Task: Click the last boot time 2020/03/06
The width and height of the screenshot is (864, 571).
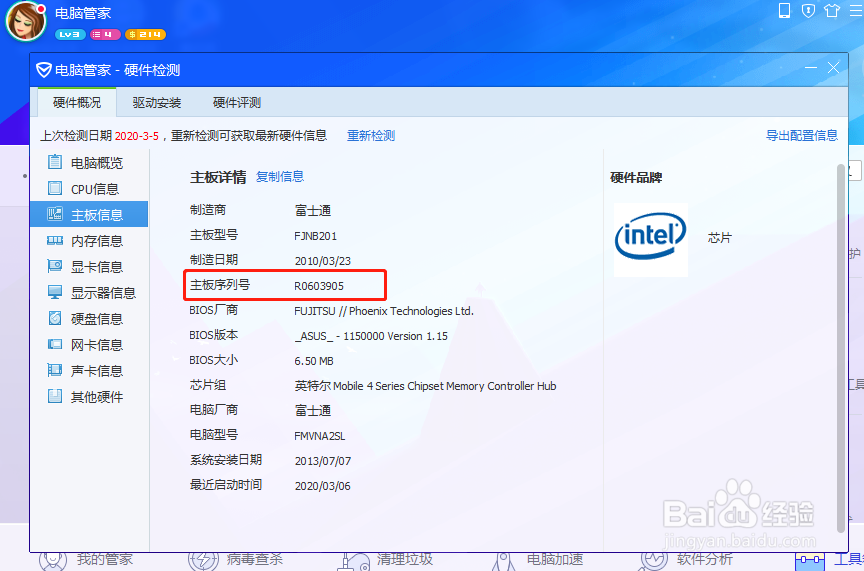Action: (x=323, y=486)
